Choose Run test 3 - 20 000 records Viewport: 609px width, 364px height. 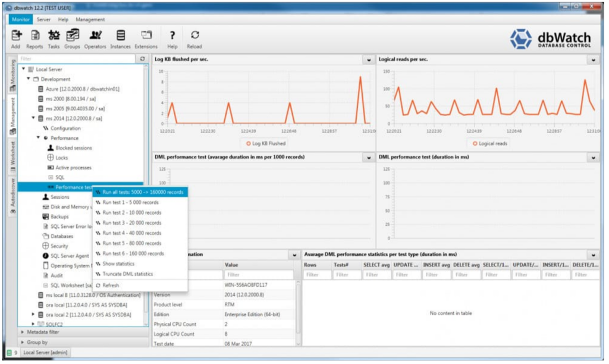click(140, 223)
